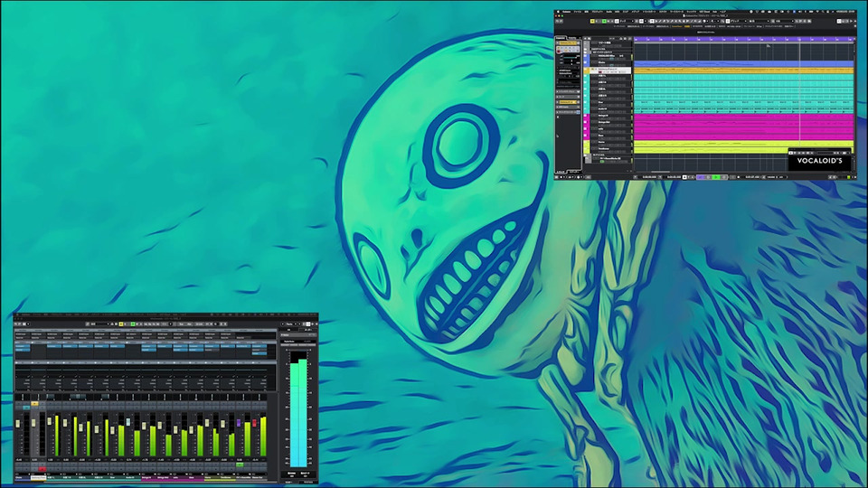Click yellow M mute-states button in project toolbar

(592, 21)
